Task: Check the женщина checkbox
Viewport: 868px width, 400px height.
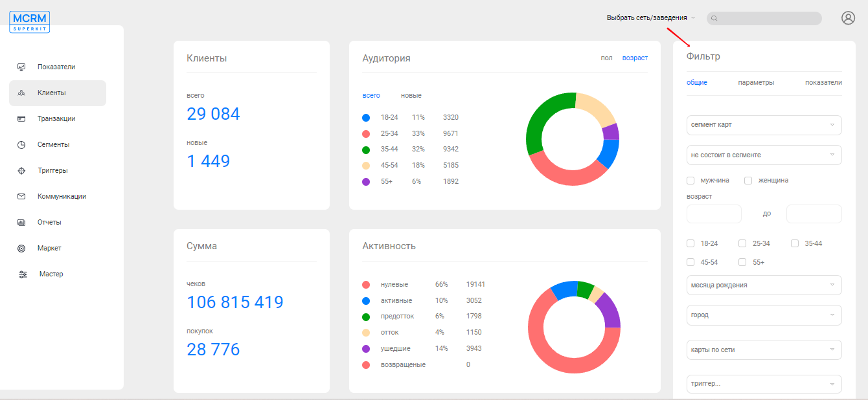Action: point(748,180)
